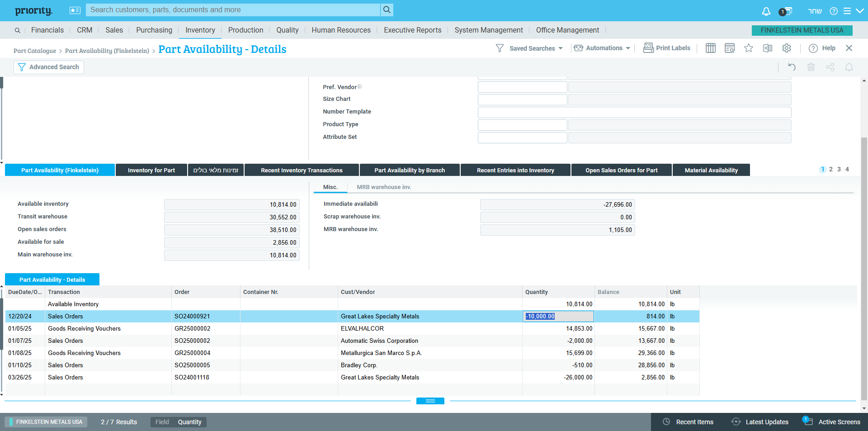Open the header help question mark icon

(834, 11)
